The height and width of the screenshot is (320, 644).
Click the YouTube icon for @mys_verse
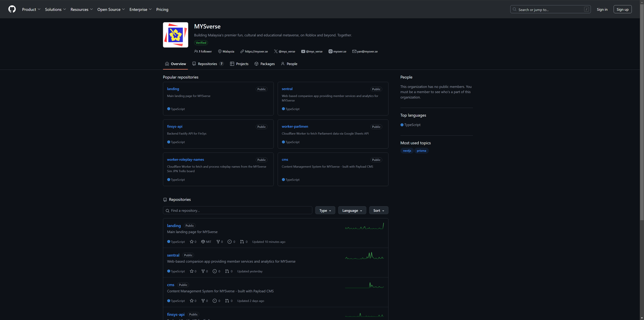303,51
